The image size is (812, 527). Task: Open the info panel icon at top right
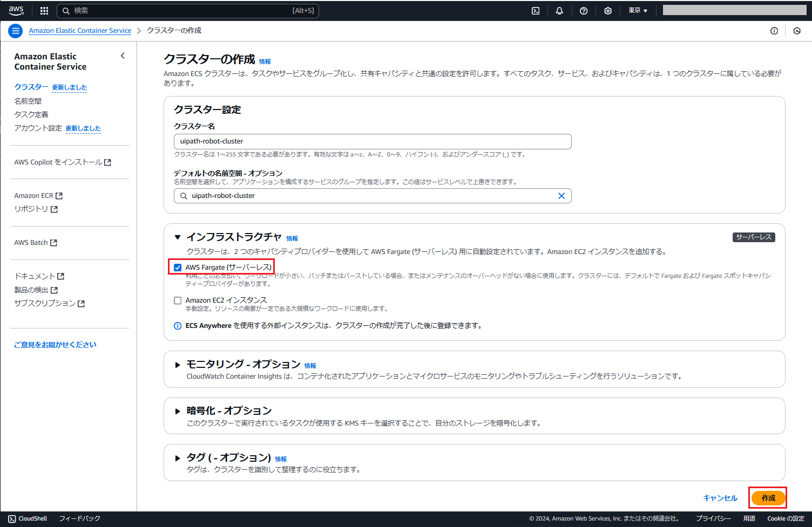pos(774,31)
